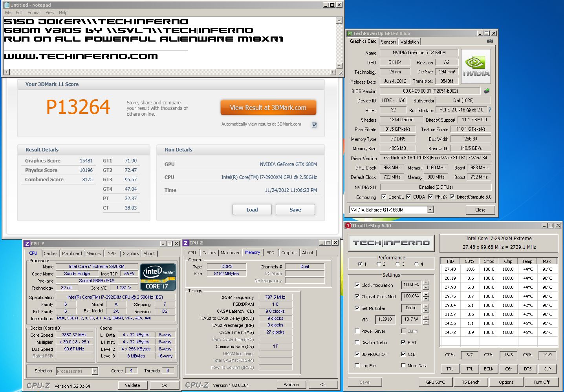Image resolution: width=564 pixels, height=392 pixels.
Task: Open Notepad File menu
Action: [8, 13]
